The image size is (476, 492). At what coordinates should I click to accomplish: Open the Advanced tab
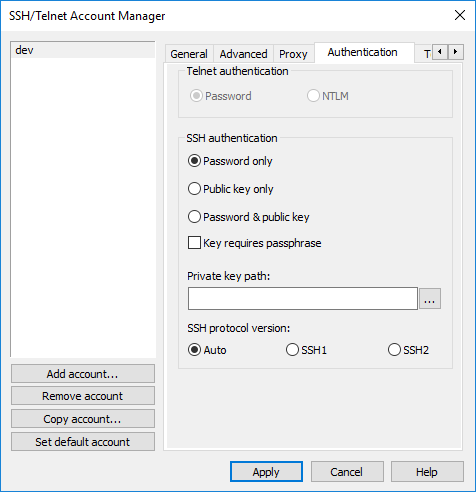tap(243, 54)
